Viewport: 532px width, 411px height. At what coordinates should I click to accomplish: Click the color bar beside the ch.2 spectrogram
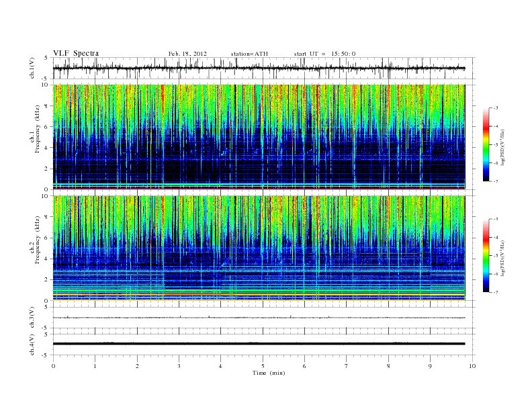point(486,255)
